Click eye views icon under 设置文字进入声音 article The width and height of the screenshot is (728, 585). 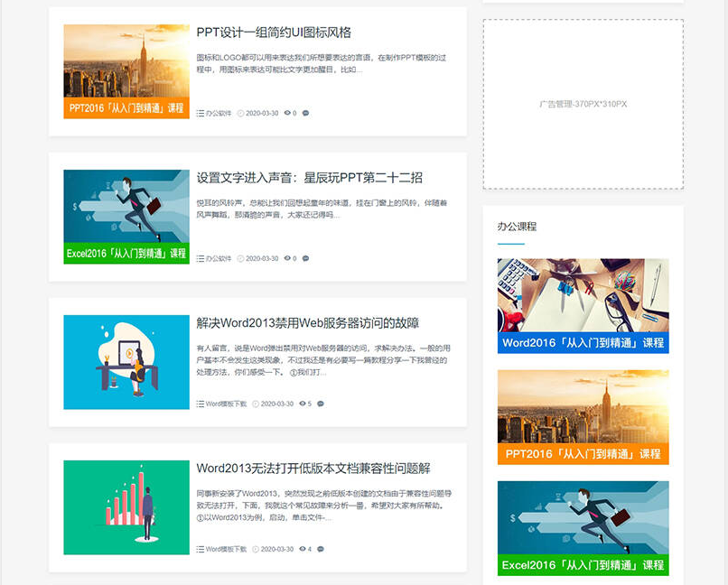coord(287,259)
